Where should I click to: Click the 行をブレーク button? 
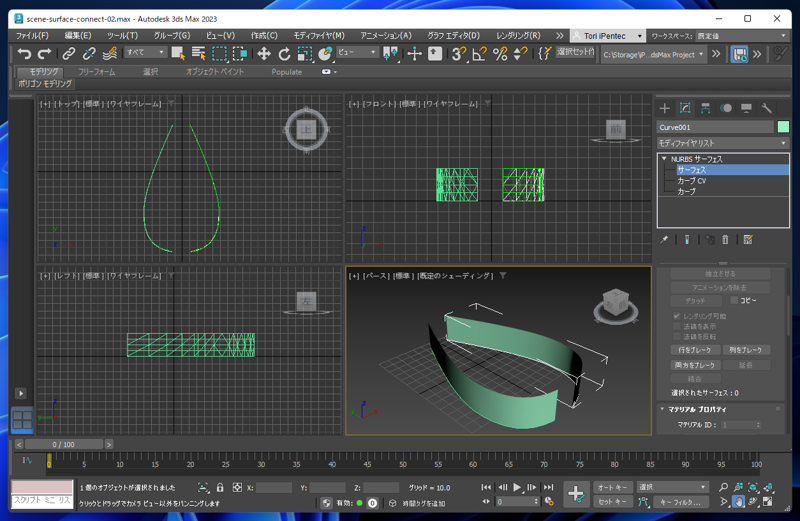(694, 350)
